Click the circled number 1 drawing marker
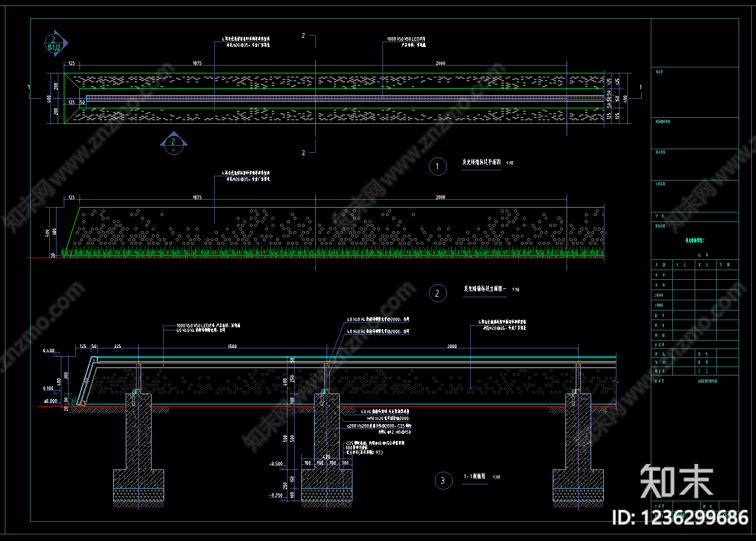This screenshot has width=756, height=541. point(437,167)
